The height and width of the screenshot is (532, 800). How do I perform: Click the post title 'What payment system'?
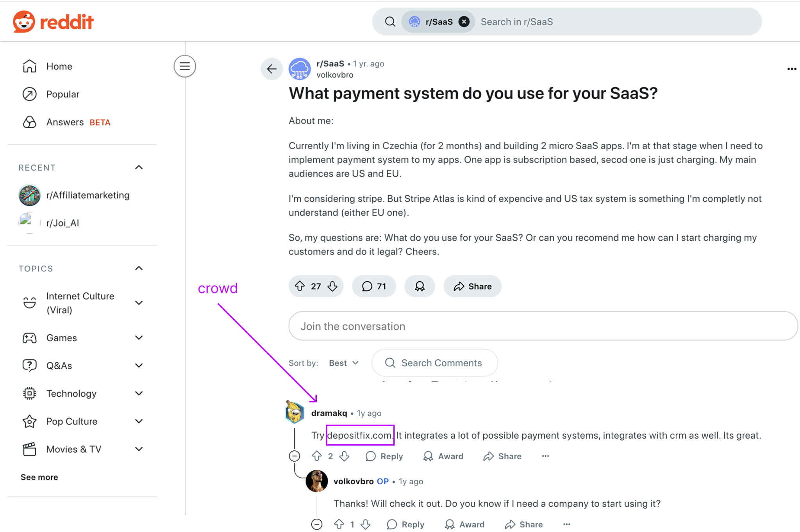[473, 94]
